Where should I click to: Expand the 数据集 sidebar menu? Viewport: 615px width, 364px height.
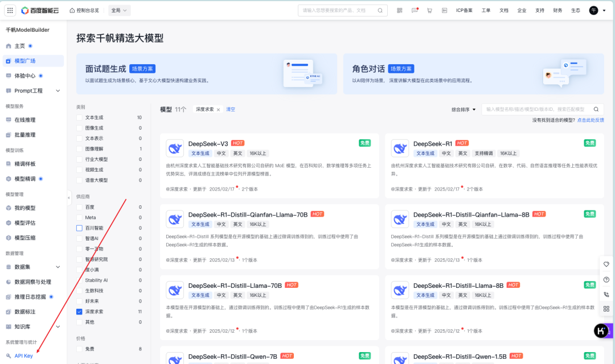(58, 267)
